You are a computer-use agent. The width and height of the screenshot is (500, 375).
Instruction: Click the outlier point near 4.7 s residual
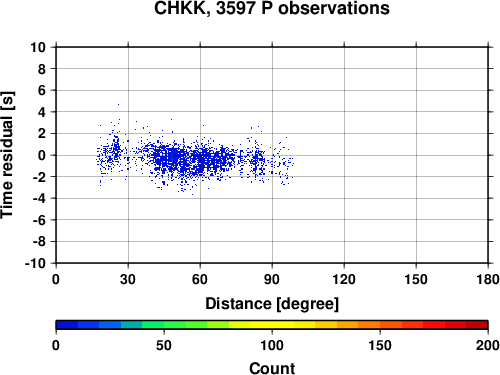(x=118, y=104)
